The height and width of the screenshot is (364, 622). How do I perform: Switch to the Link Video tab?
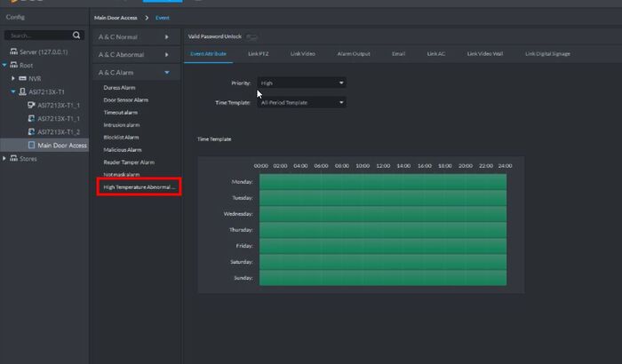(303, 53)
